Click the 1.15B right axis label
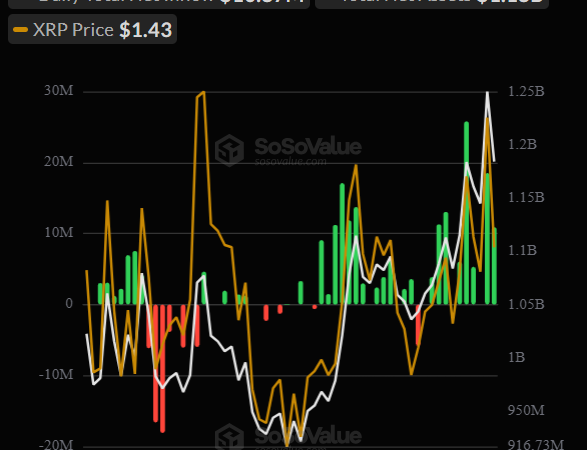 point(526,197)
